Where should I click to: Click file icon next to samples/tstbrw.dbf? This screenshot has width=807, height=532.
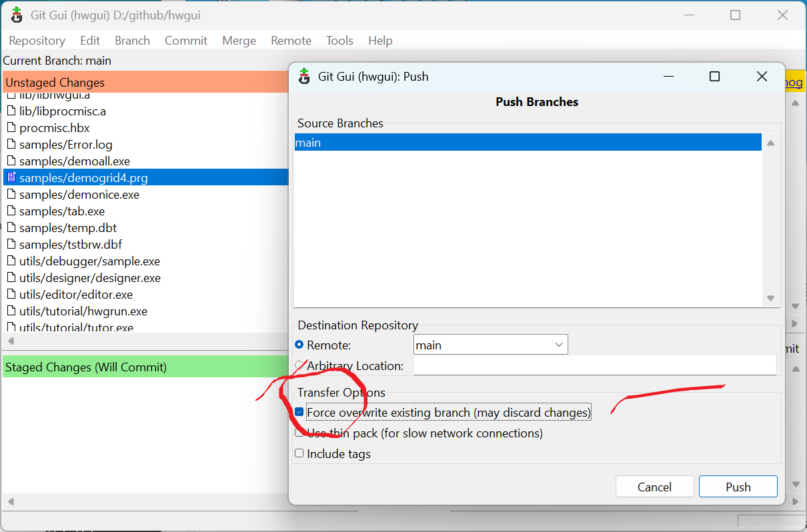[11, 244]
